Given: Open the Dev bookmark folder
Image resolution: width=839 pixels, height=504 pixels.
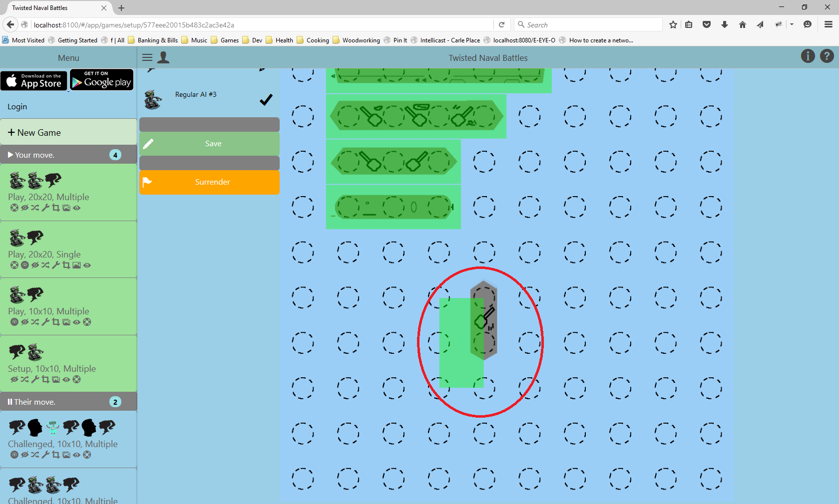Looking at the screenshot, I should 252,40.
